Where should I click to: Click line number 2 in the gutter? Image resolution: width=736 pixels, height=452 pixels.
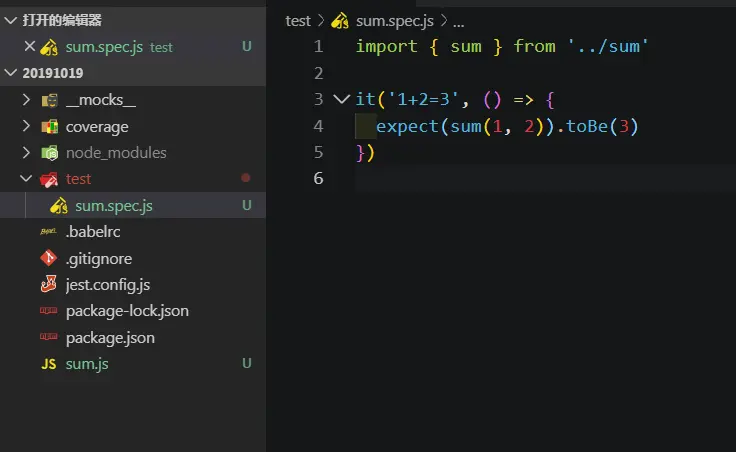point(318,73)
